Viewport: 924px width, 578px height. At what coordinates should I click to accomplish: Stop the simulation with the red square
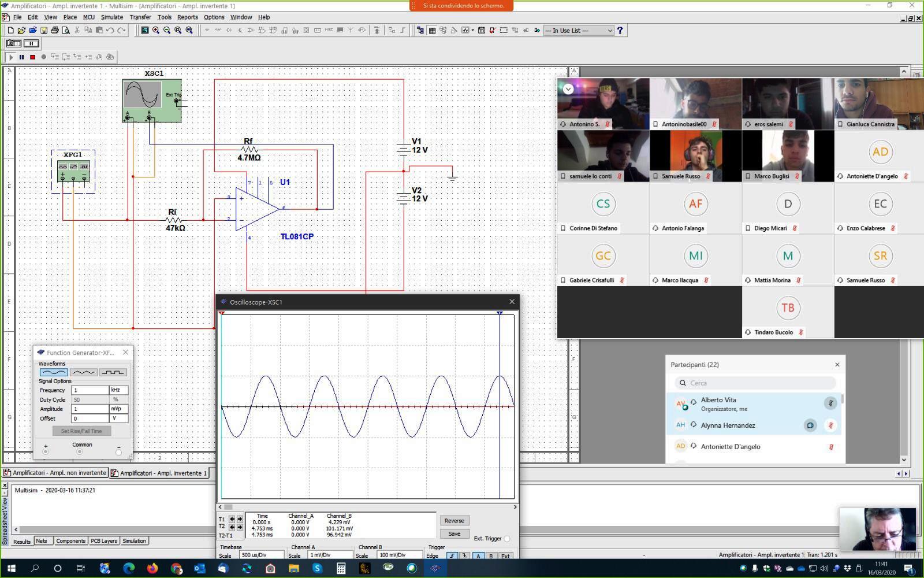coord(33,57)
